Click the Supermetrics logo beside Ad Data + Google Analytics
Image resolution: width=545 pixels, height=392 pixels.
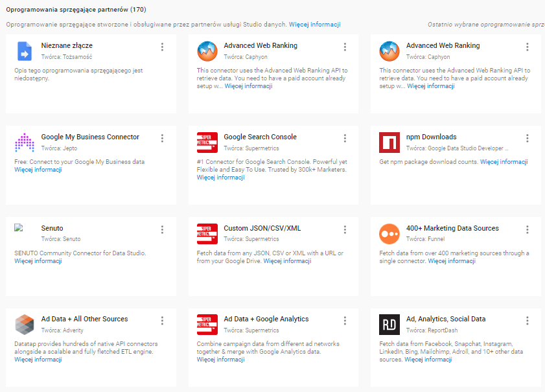click(x=207, y=324)
